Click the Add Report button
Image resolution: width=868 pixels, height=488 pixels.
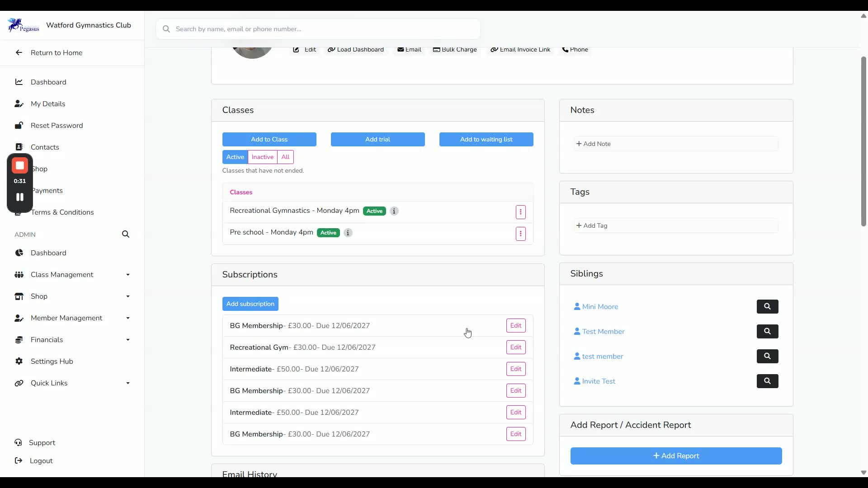676,456
